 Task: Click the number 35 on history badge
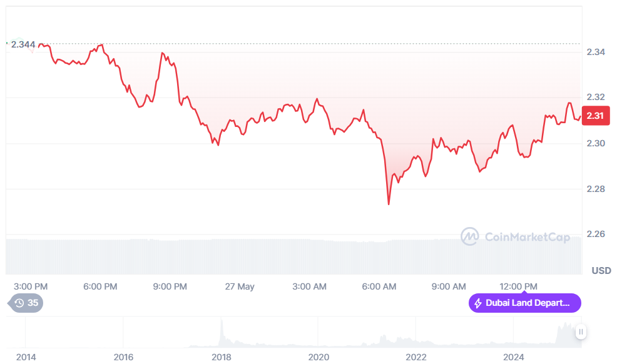click(33, 303)
